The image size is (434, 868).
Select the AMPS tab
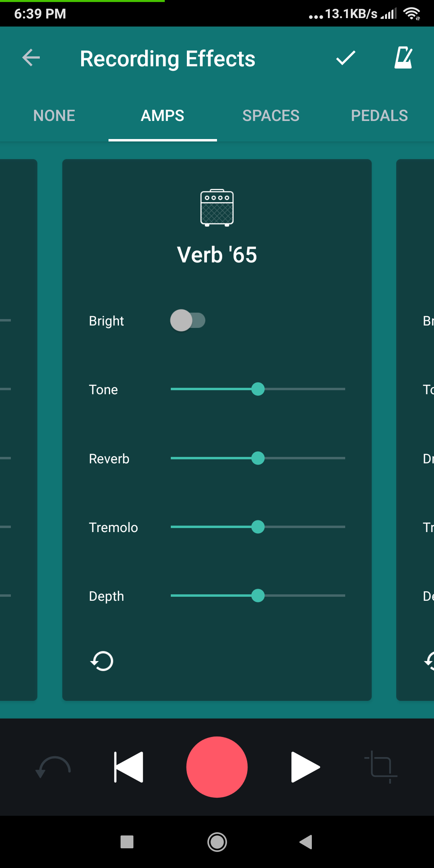coord(162,116)
